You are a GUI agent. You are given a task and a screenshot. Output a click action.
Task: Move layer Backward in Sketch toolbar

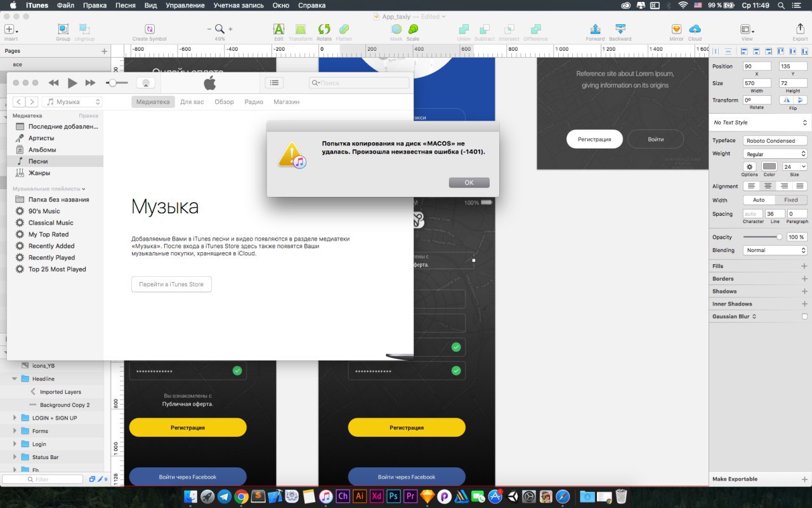620,29
